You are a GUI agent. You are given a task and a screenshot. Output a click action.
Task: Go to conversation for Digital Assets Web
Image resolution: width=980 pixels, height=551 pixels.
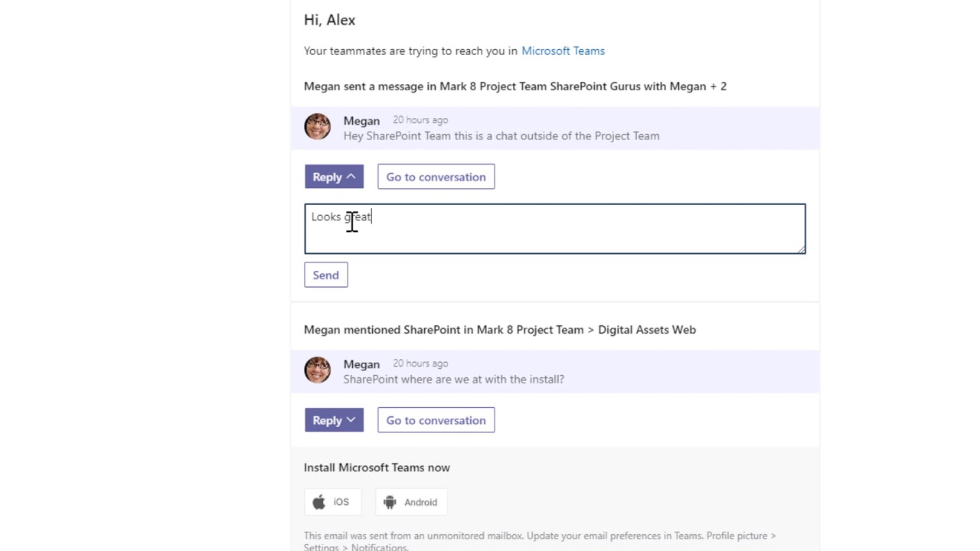click(x=436, y=420)
